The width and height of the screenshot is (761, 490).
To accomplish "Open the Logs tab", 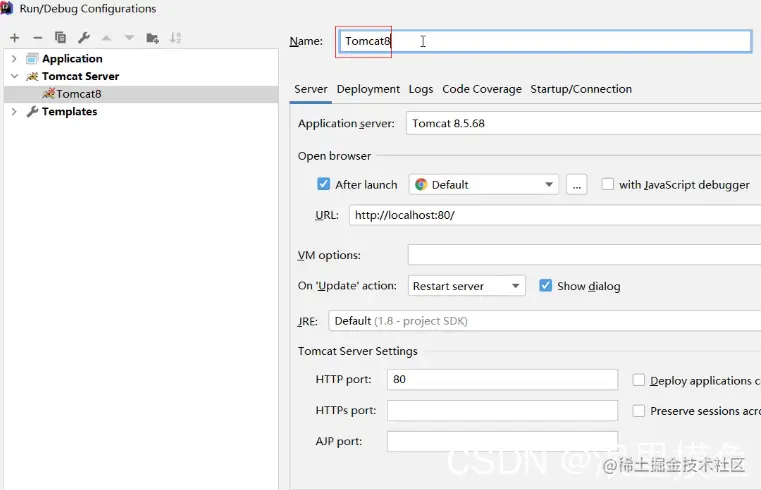I will pyautogui.click(x=421, y=89).
